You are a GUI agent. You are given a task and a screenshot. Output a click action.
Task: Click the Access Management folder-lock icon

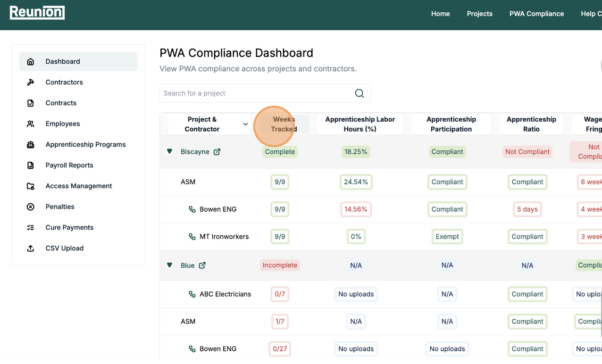click(31, 186)
